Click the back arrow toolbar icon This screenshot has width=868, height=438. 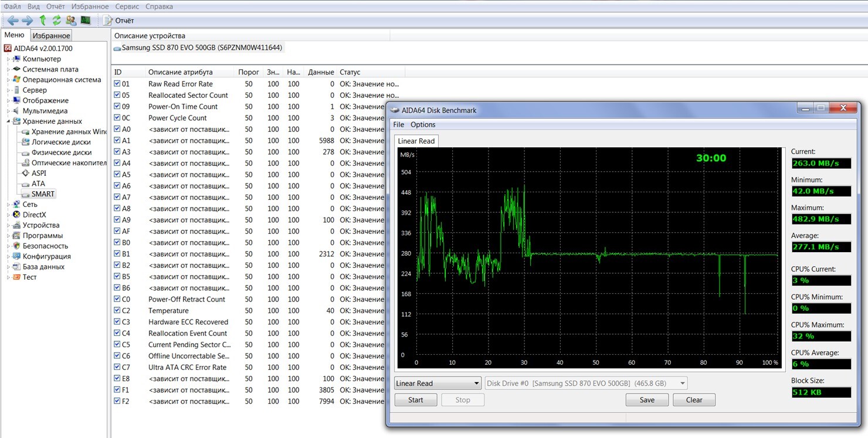pyautogui.click(x=12, y=21)
